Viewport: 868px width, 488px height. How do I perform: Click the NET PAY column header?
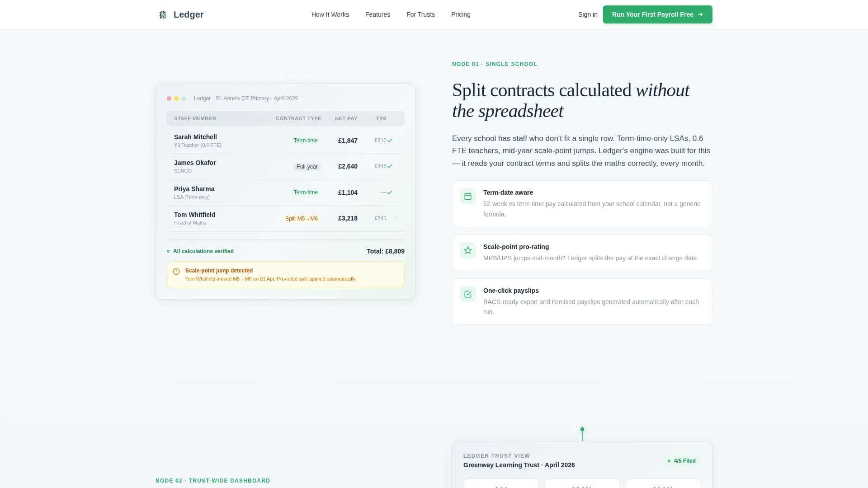(x=346, y=118)
